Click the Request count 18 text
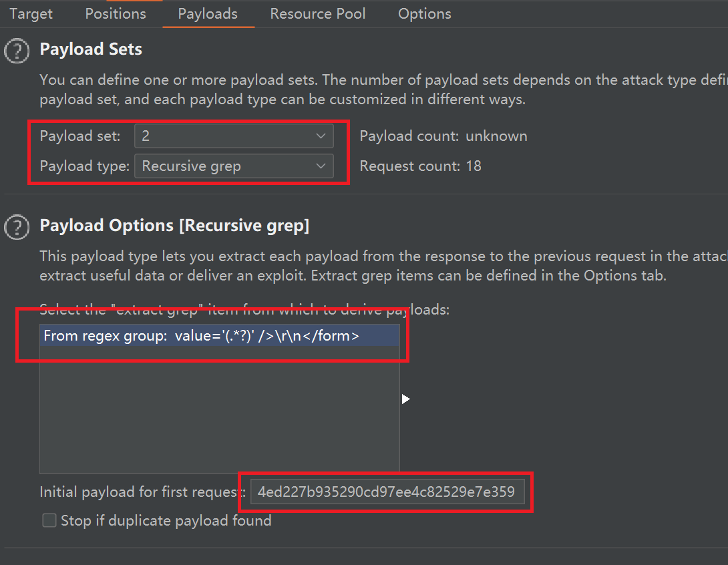Image resolution: width=728 pixels, height=565 pixels. pyautogui.click(x=420, y=166)
